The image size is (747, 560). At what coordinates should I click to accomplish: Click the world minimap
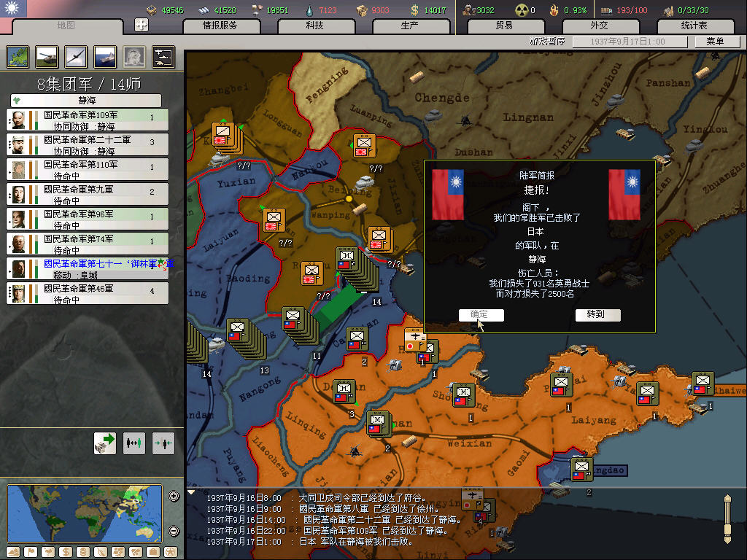pyautogui.click(x=85, y=513)
